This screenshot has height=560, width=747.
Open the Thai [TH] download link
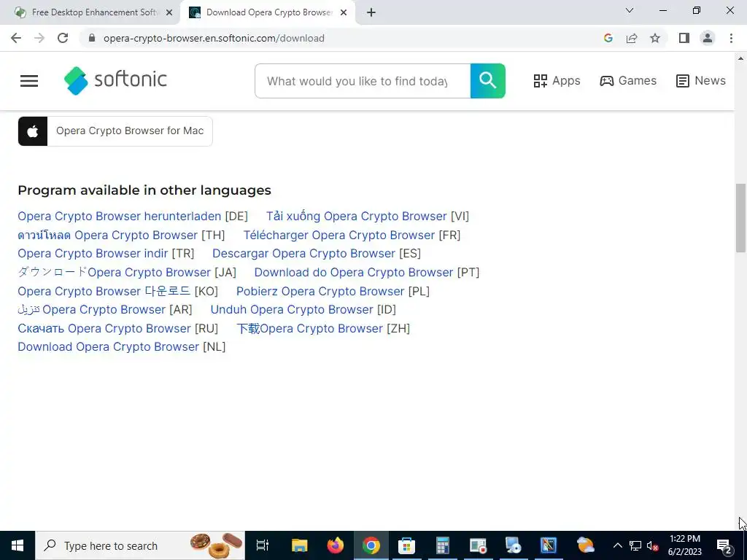pos(108,236)
